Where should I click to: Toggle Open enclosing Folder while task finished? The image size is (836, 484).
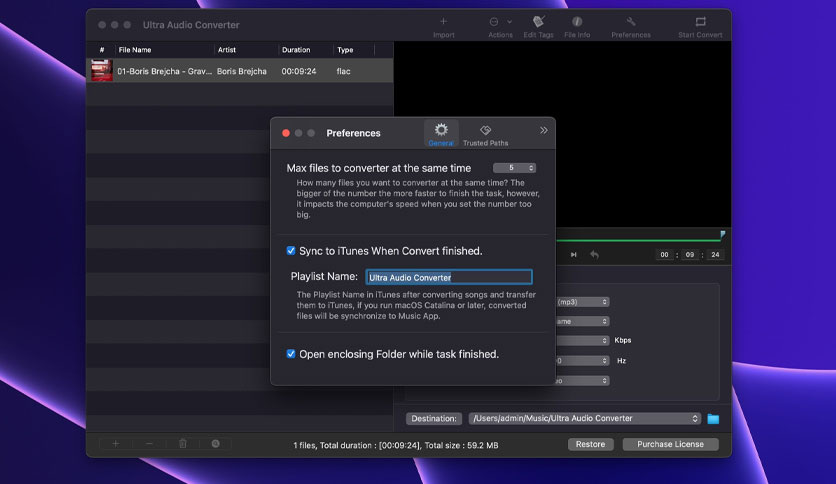coord(291,354)
